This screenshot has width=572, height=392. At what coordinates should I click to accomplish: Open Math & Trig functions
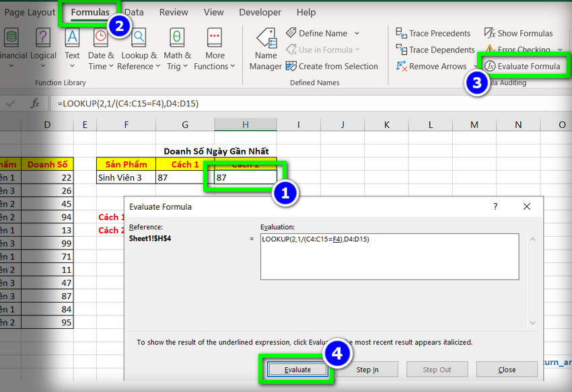pyautogui.click(x=176, y=48)
